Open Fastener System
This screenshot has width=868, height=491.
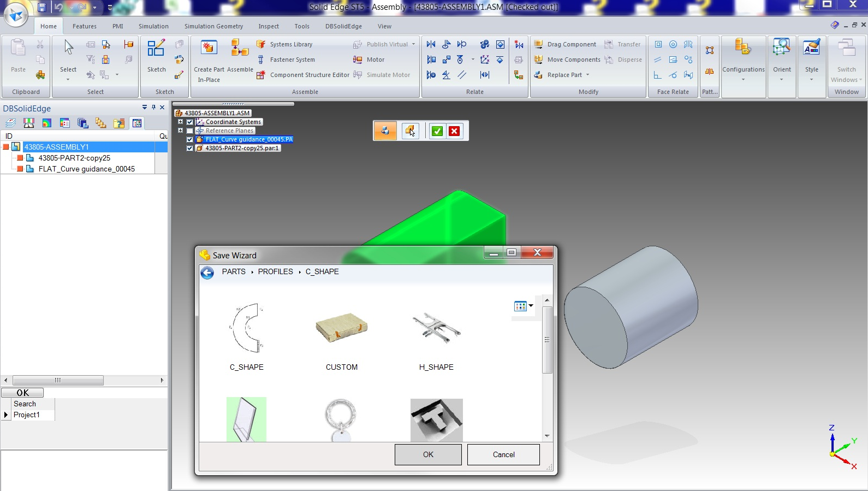(x=286, y=60)
